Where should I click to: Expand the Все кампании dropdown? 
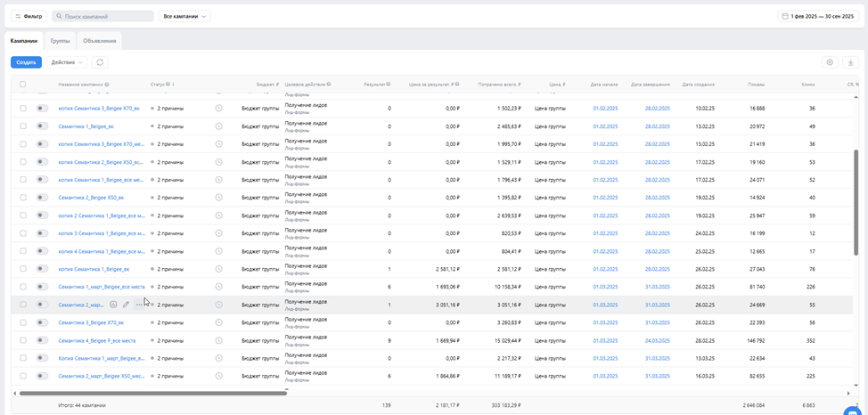tap(184, 16)
